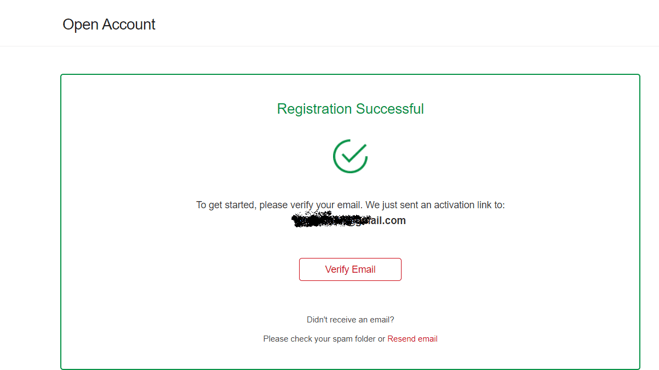The width and height of the screenshot is (659, 370).
Task: Click the word 'Email' on the red button
Action: (x=364, y=270)
